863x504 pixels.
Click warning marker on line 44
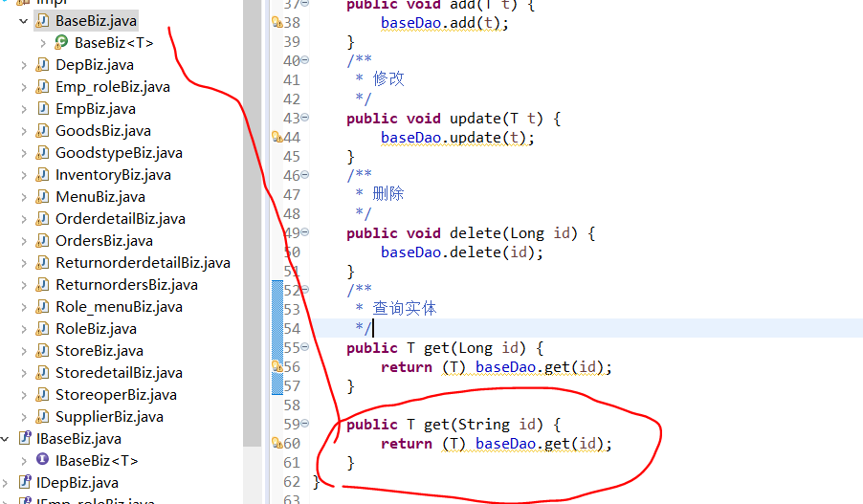coord(277,137)
